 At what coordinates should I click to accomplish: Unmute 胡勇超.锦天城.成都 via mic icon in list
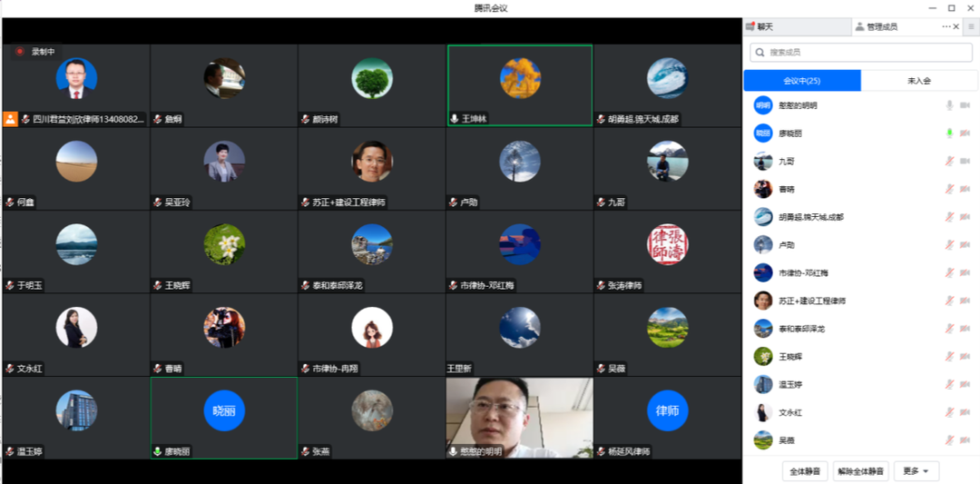(949, 217)
